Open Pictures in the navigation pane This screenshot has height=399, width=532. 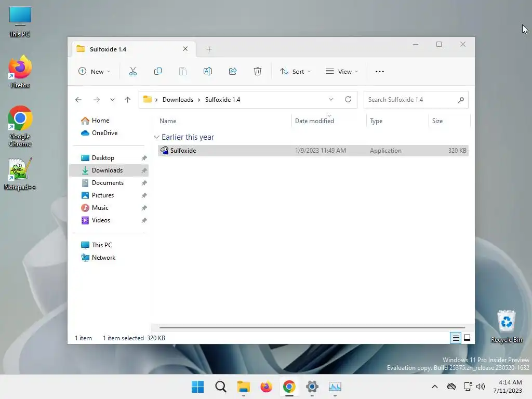[103, 195]
